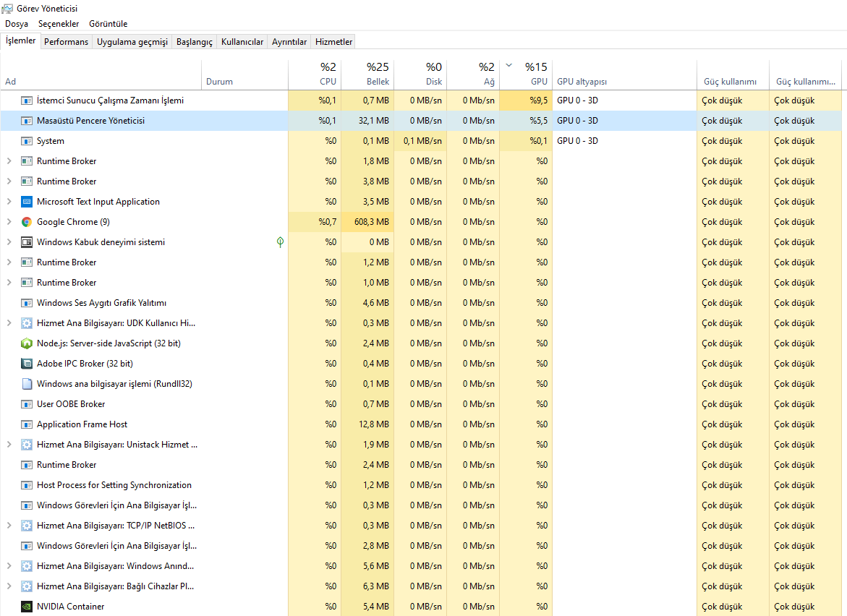The height and width of the screenshot is (616, 847).
Task: Click the UDK Kullanıcı Hizmeti gear icon
Action: (27, 323)
